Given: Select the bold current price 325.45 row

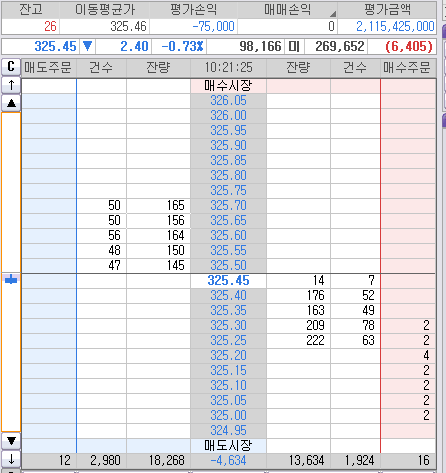Looking at the screenshot, I should pyautogui.click(x=228, y=281).
